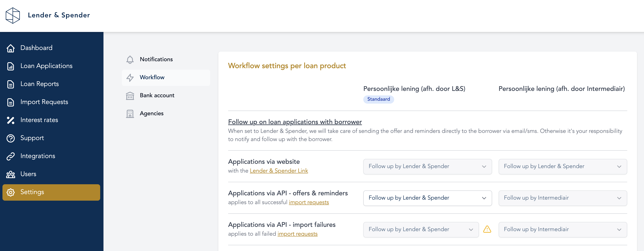Click the Notifications bell icon
This screenshot has height=251, width=644.
click(x=130, y=60)
